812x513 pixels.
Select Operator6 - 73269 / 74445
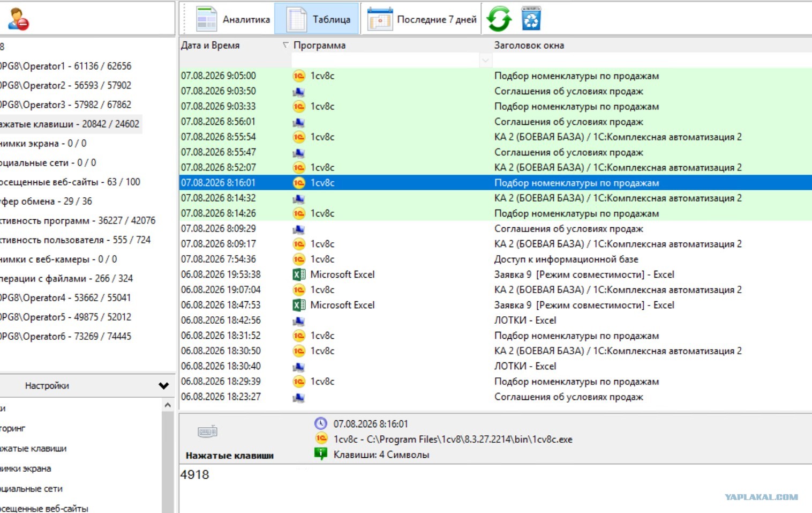tap(65, 336)
